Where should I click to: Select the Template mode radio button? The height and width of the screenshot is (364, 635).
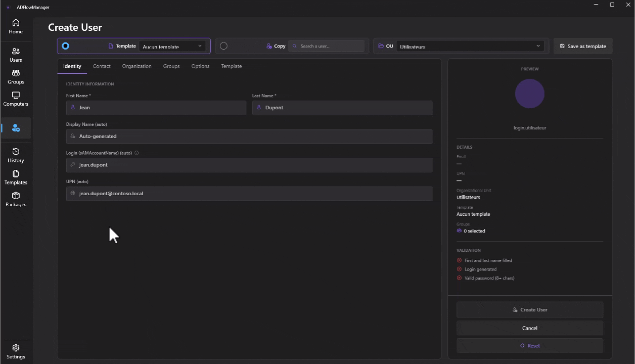(x=66, y=46)
